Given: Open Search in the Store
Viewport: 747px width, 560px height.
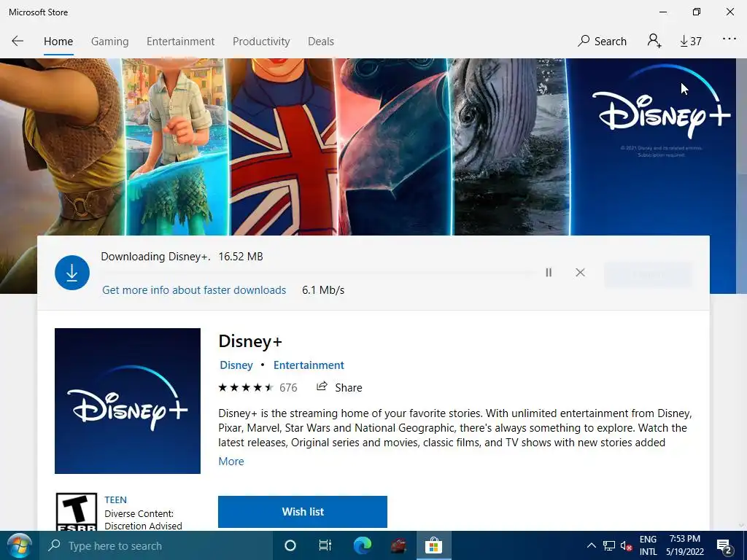Looking at the screenshot, I should click(x=602, y=42).
